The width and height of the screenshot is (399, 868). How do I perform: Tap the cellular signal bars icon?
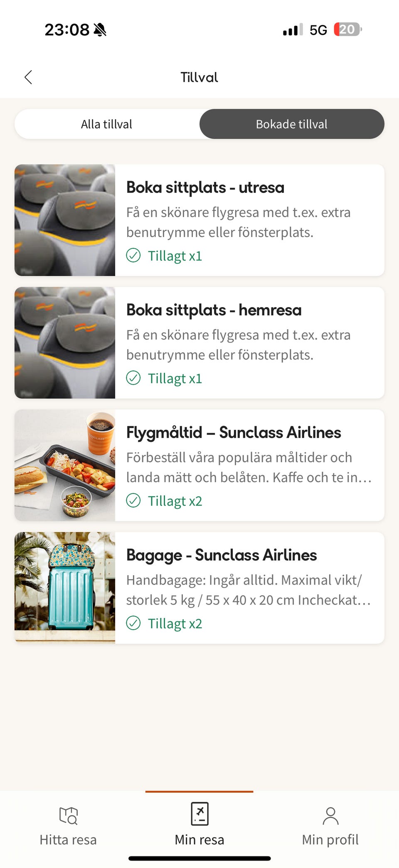pos(293,30)
